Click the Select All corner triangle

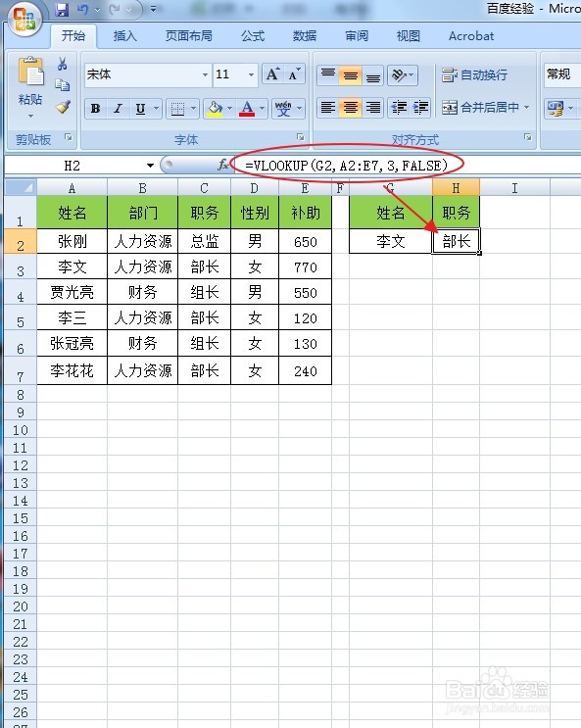(x=21, y=188)
